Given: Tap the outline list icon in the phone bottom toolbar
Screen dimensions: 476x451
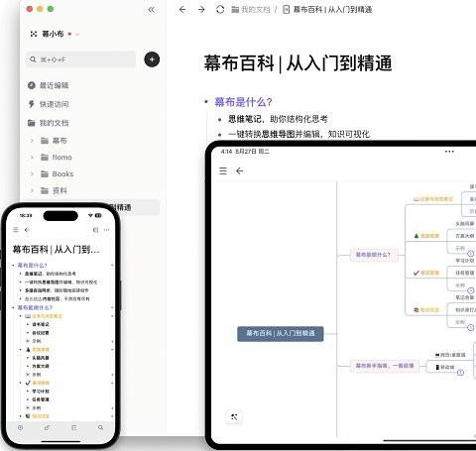Looking at the screenshot, I should coord(74,427).
